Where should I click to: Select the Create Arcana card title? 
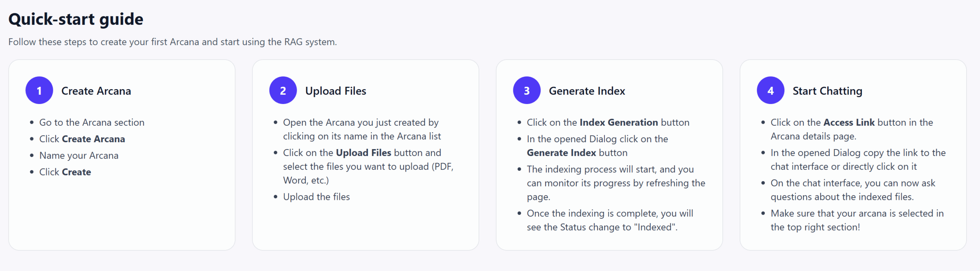click(x=96, y=91)
